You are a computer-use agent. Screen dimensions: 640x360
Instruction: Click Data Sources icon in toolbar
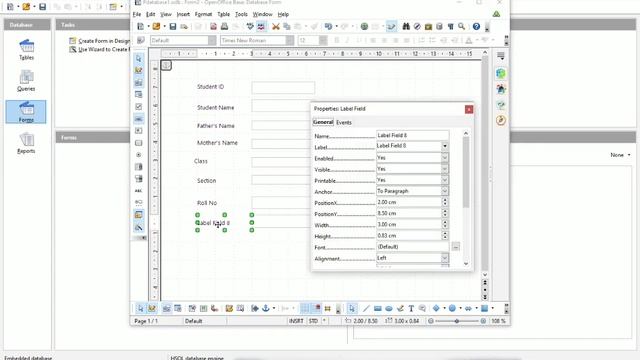439,27
